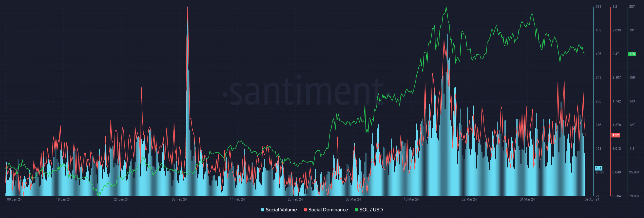Screen dimensions: 644x218
Task: Click the 1.013 dominance axis label
Action: [x=617, y=149]
